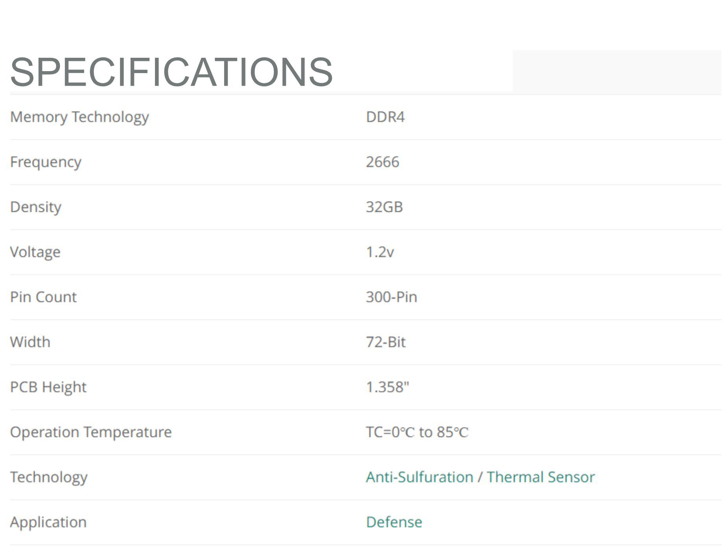This screenshot has height=560, width=728.
Task: Select the Frequency row label
Action: (46, 162)
